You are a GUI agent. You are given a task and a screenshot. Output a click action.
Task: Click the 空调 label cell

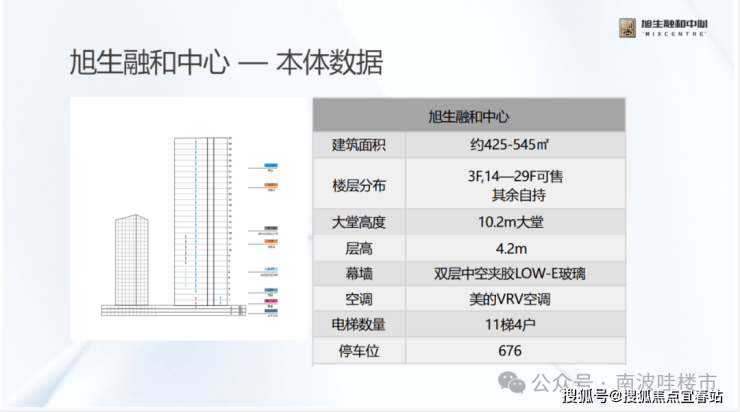359,299
